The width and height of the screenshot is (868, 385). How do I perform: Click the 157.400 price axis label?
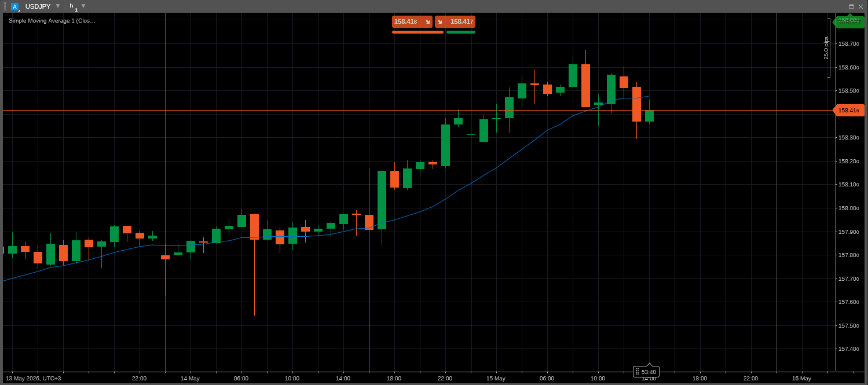(848, 349)
